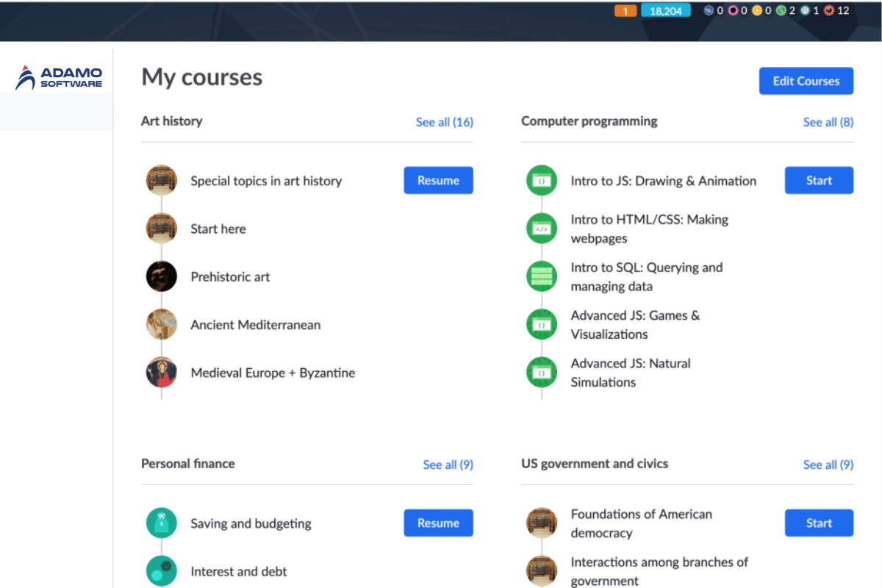Open the Prehistoric art course thumbnail

161,277
